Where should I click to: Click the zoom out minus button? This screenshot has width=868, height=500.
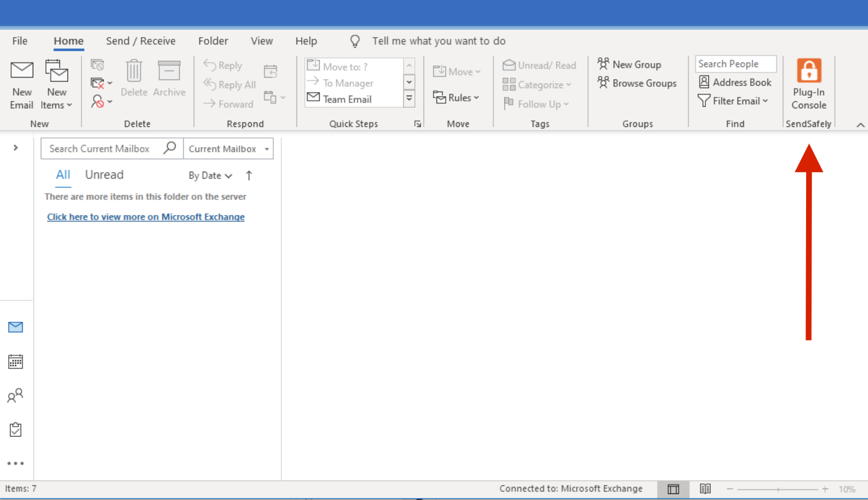pos(730,489)
